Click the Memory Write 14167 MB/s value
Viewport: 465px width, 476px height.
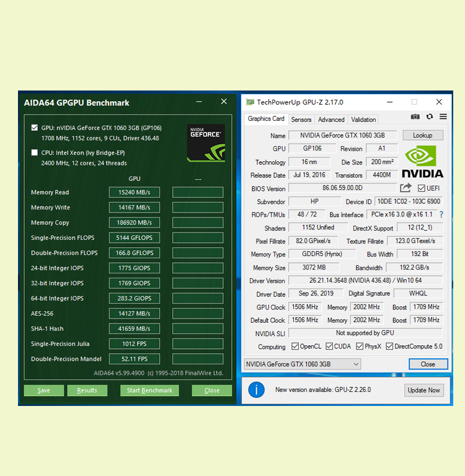[135, 208]
